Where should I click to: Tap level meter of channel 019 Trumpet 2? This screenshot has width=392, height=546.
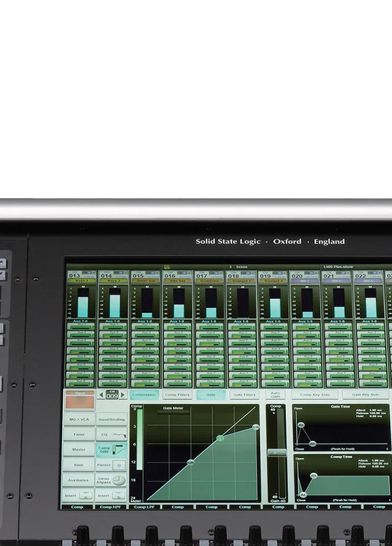[275, 302]
